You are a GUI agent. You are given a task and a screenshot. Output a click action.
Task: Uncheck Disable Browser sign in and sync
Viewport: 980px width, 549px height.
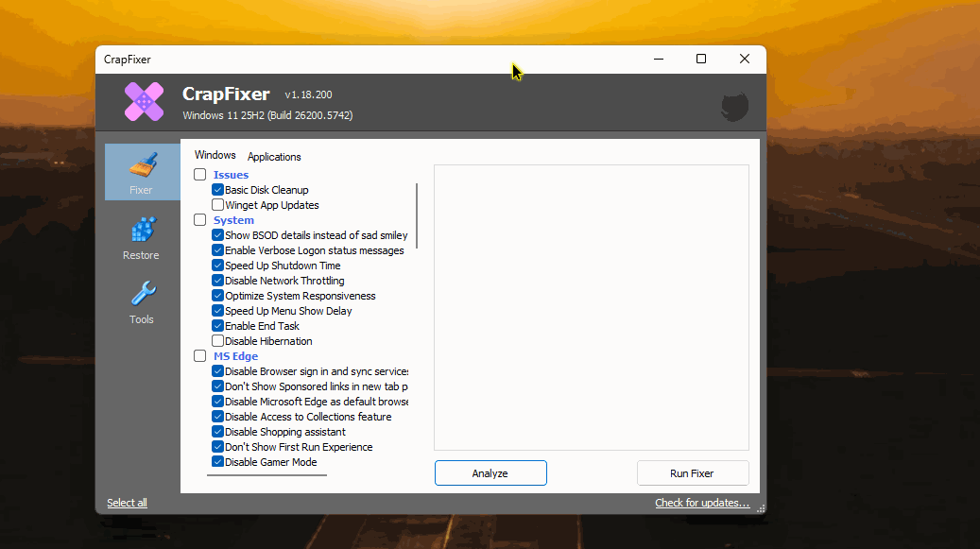pyautogui.click(x=217, y=371)
